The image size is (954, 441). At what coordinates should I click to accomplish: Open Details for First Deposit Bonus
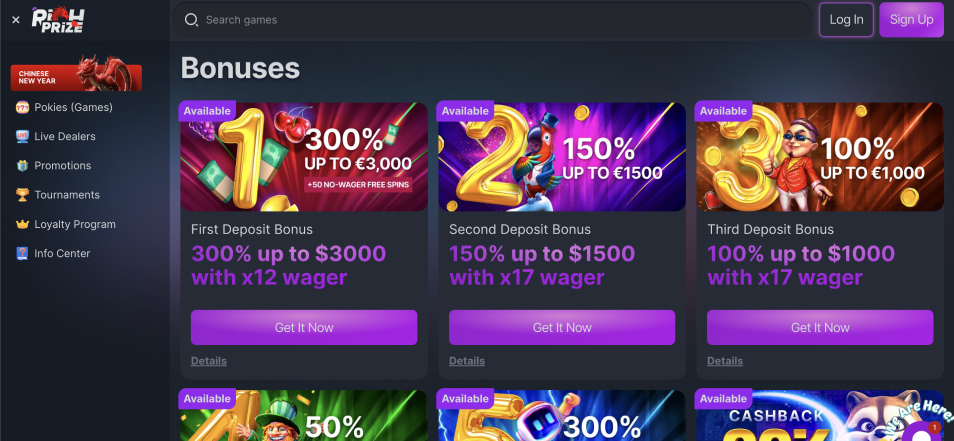pyautogui.click(x=209, y=361)
